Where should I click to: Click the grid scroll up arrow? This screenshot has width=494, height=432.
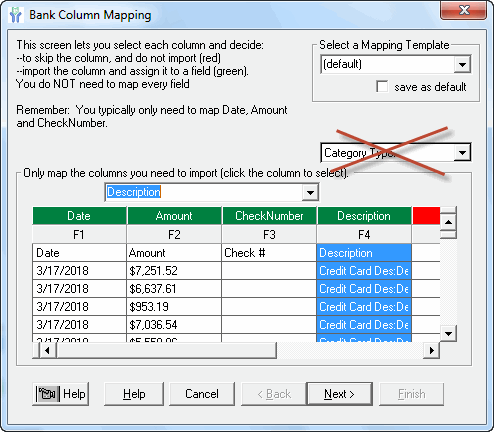[x=448, y=222]
